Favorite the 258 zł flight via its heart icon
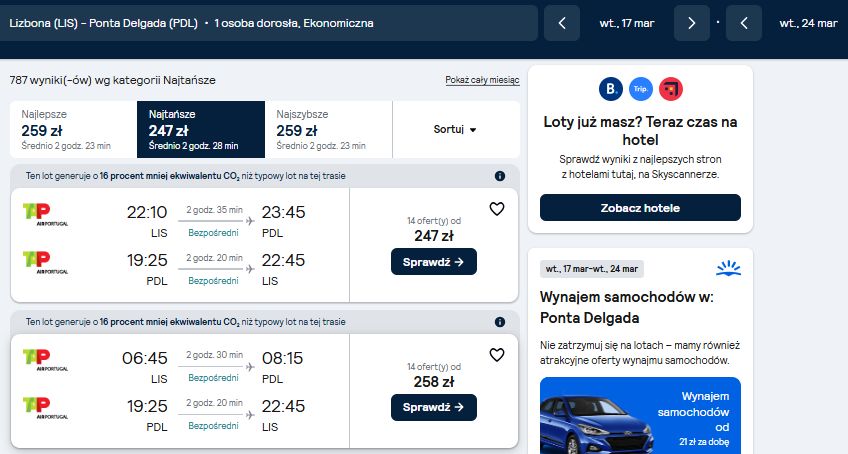 496,355
